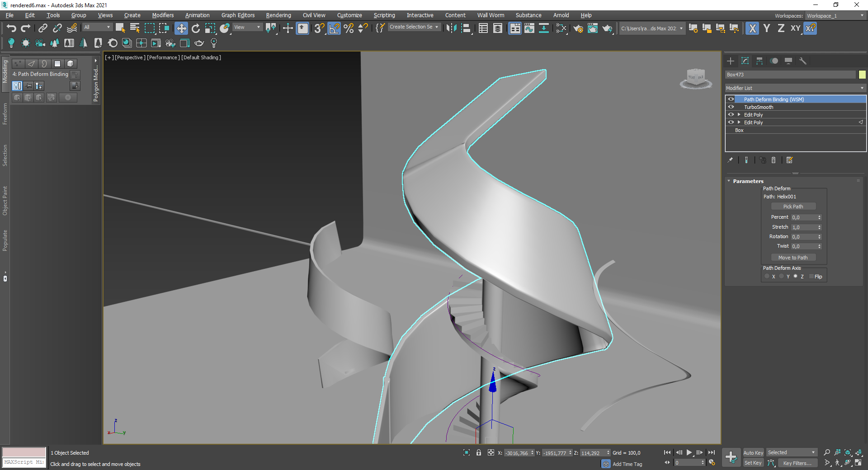Toggle visibility of first Edit Poly

pos(731,115)
